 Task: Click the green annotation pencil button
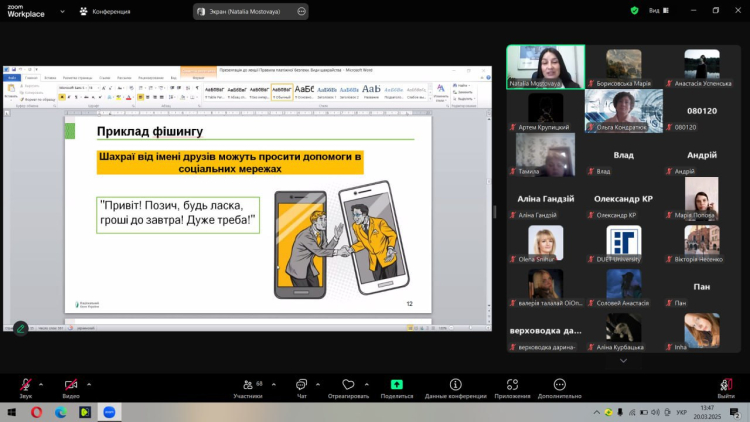coord(21,327)
